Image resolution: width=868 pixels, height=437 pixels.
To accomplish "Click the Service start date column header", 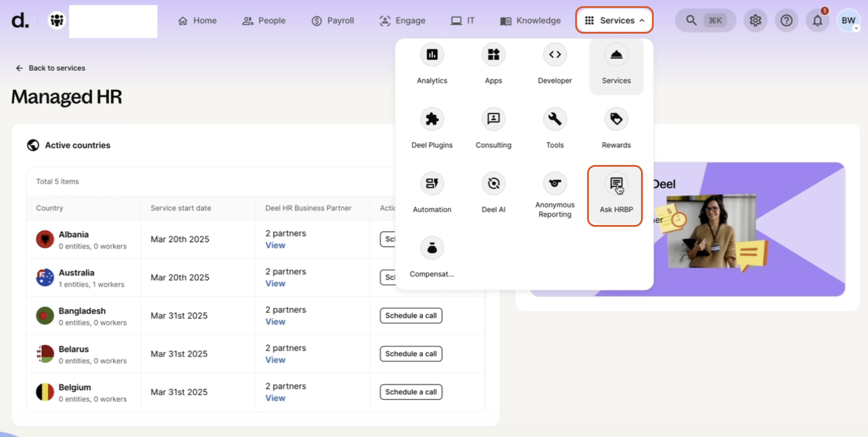I will 181,208.
